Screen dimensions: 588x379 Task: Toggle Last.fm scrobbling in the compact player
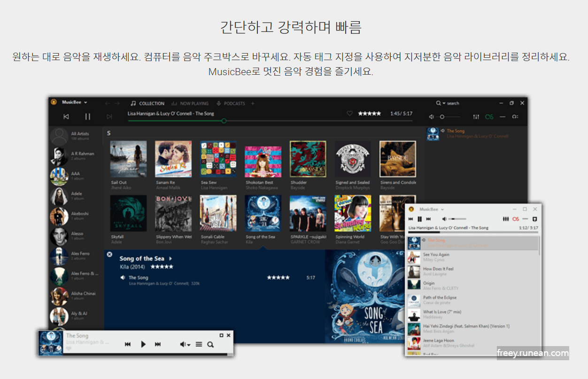tap(516, 218)
